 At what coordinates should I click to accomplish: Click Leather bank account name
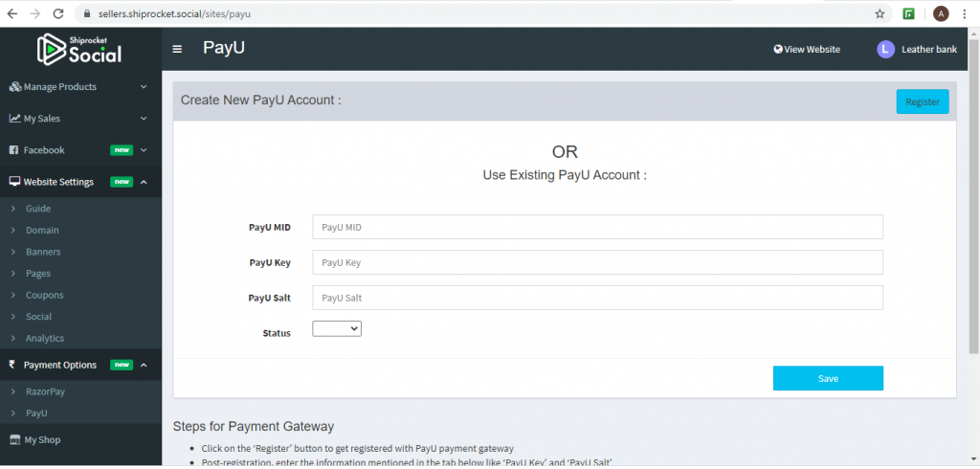pyautogui.click(x=928, y=50)
